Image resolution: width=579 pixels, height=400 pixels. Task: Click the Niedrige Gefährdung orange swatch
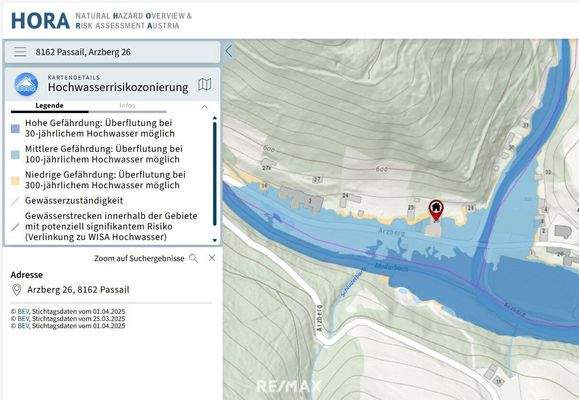15,181
